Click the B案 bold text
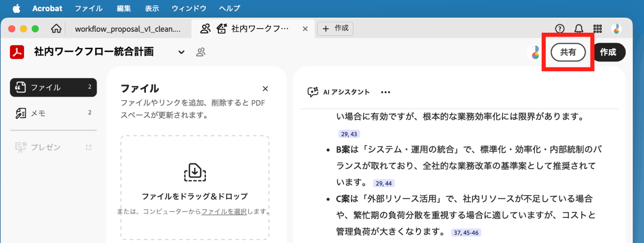The width and height of the screenshot is (644, 243). [344, 149]
